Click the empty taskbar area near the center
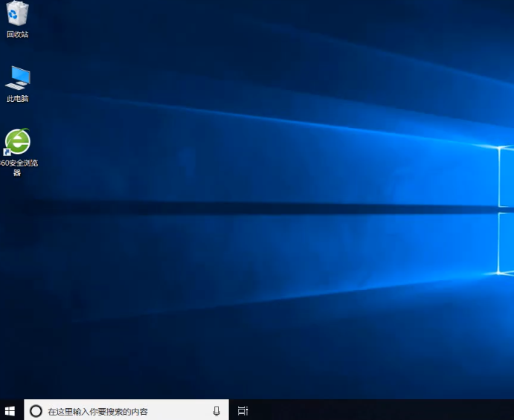The image size is (514, 420). click(372, 410)
